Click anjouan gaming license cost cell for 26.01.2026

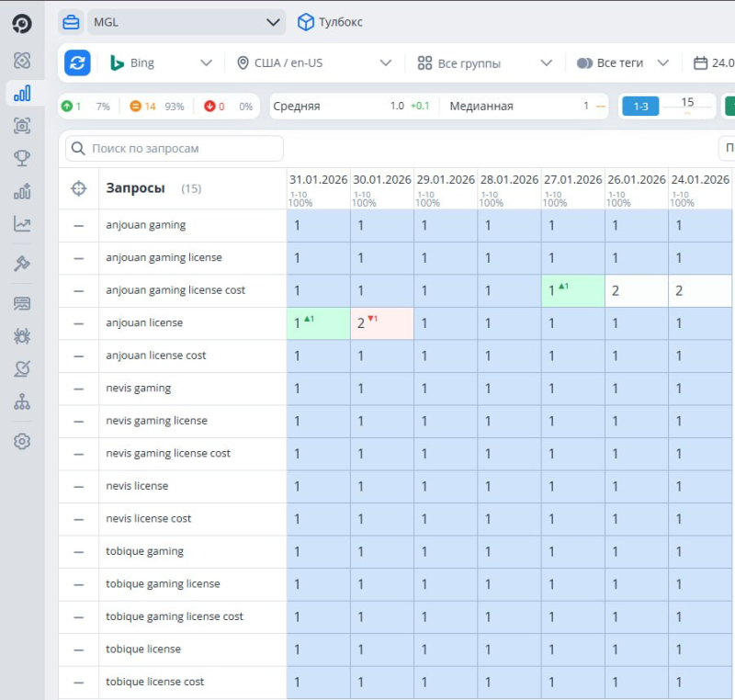tap(637, 290)
